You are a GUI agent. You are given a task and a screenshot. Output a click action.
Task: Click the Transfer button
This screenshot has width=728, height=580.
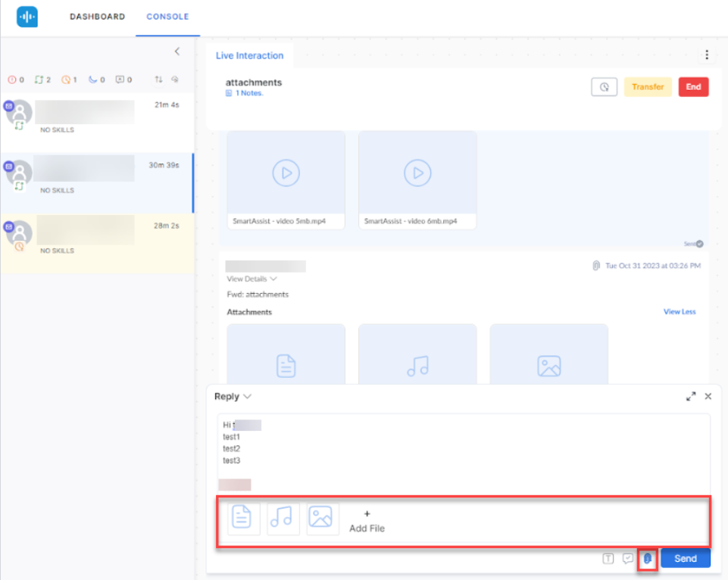pos(647,87)
